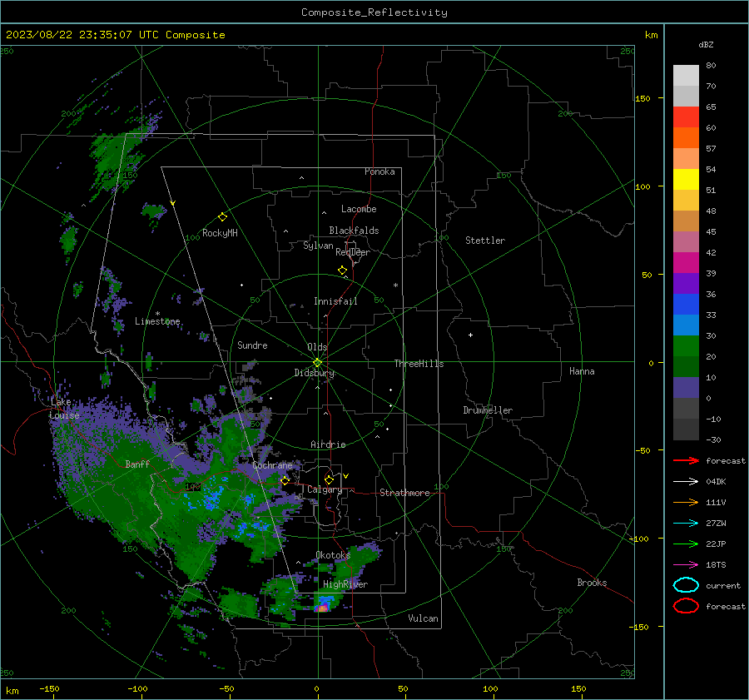Pick the cyan 27ZW arrow symbol
749x700 pixels.
(x=686, y=524)
